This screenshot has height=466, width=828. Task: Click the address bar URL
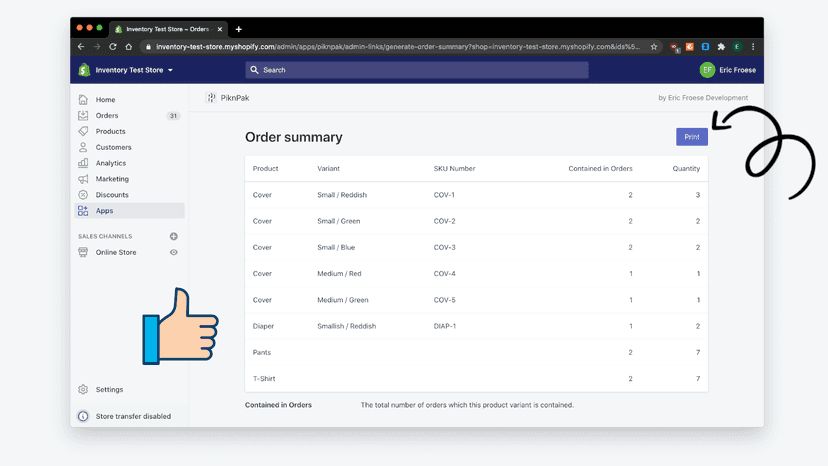[398, 46]
